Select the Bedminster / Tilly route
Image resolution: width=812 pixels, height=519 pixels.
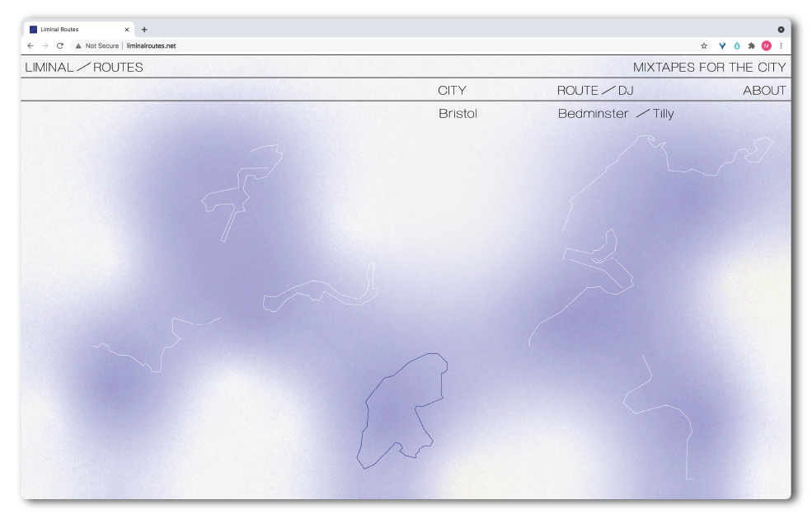pos(615,114)
